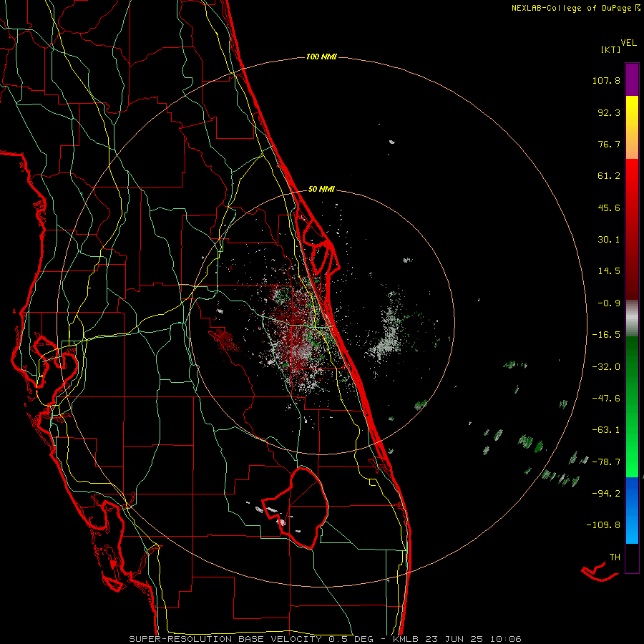Click the -0.9 velocity scale value

[609, 303]
